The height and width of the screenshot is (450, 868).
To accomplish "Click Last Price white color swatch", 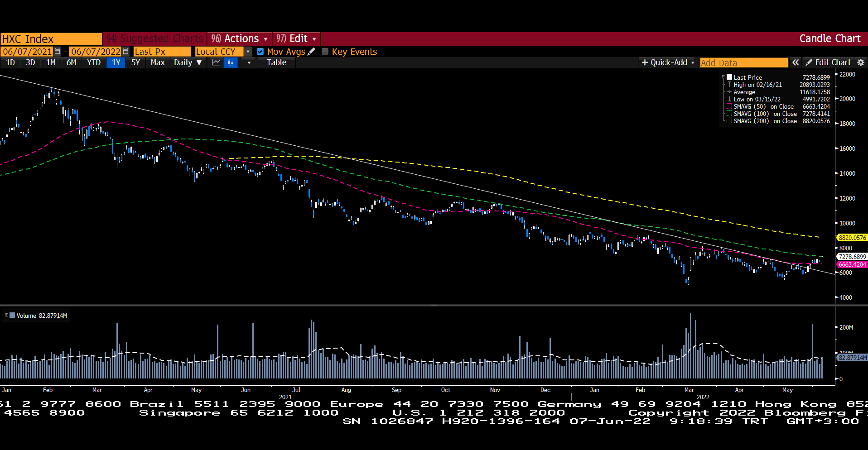I will click(x=729, y=77).
